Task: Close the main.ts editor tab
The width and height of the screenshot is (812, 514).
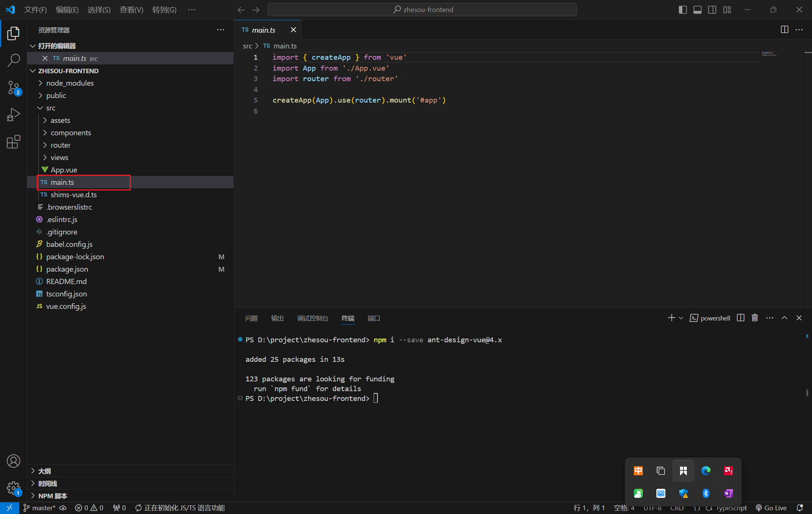Action: pyautogui.click(x=293, y=30)
